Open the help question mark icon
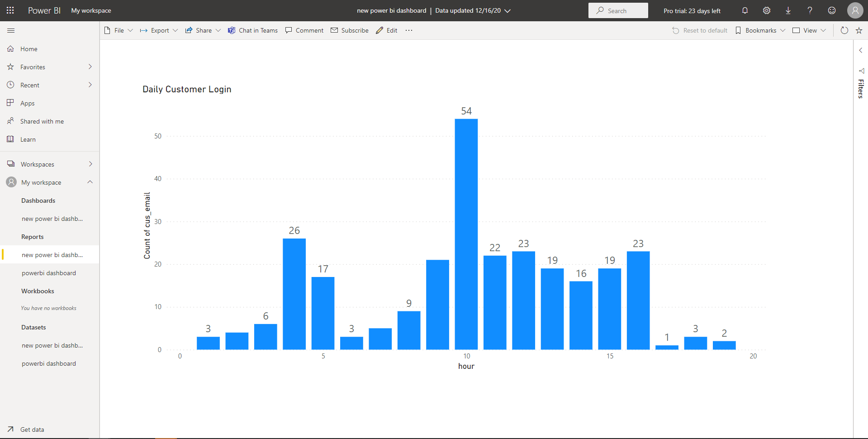This screenshot has width=868, height=439. click(810, 10)
